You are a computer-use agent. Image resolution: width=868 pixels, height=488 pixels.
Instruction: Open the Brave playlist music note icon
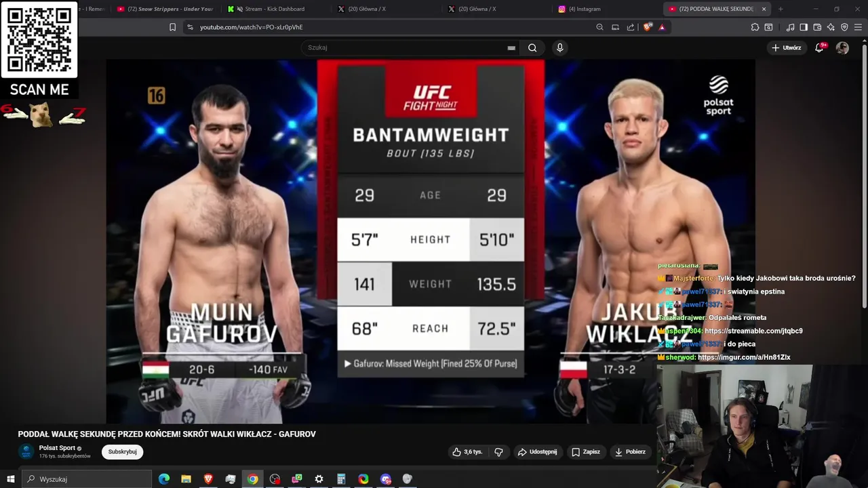pyautogui.click(x=790, y=27)
